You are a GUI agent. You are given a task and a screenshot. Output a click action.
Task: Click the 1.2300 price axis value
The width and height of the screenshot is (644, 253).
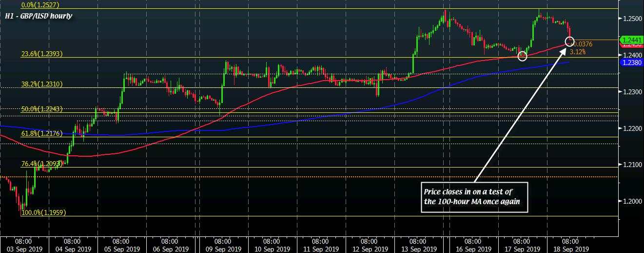[632, 92]
